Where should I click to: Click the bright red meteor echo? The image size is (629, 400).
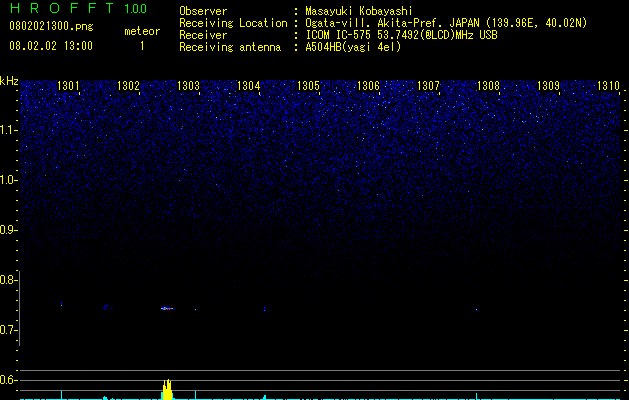[x=167, y=309]
